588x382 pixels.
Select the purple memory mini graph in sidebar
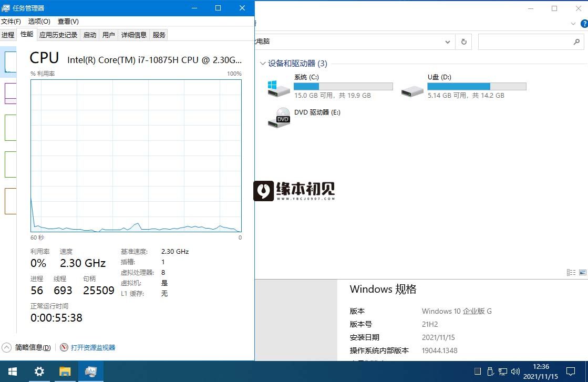[x=10, y=94]
